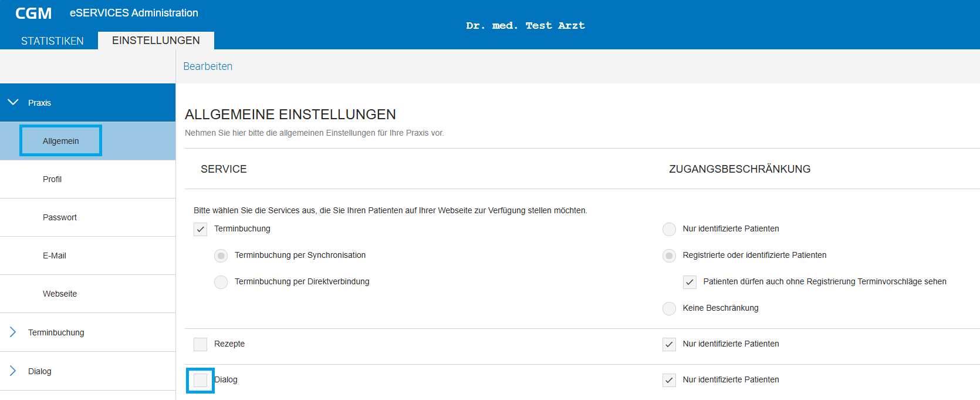Click the CGM logo
980x400 pixels.
click(33, 14)
